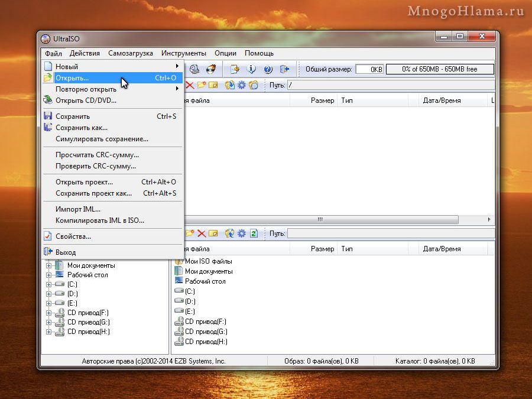Click the blue info icon in main toolbar

tap(252, 69)
